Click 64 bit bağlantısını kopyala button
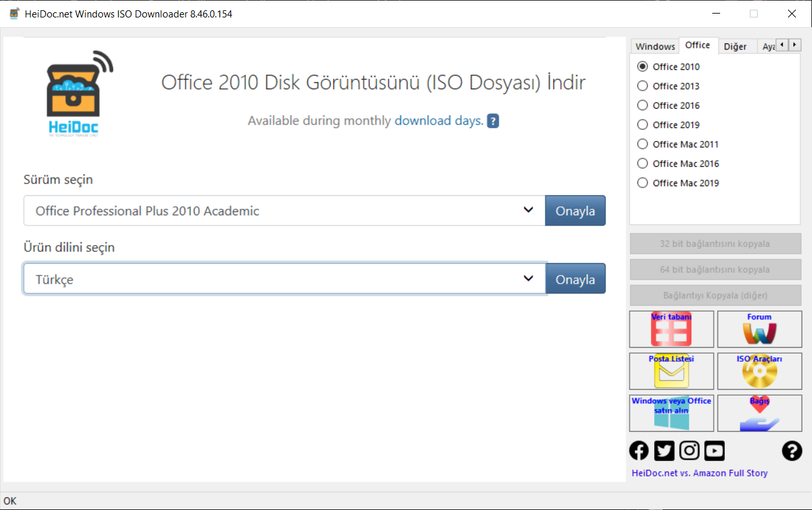 [715, 270]
